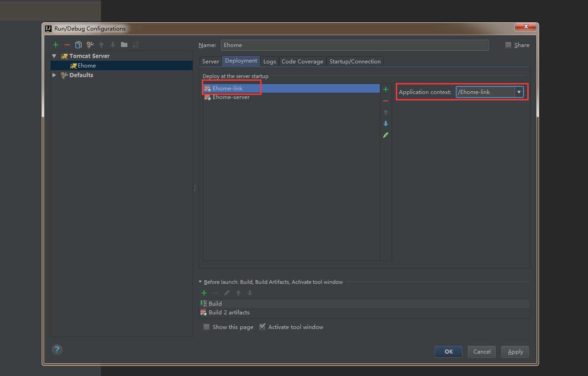
Task: Add artifact to deployment list
Action: tap(386, 89)
